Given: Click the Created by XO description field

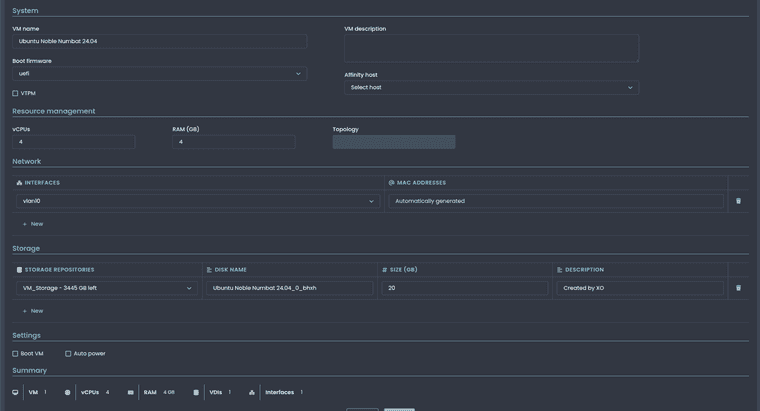Looking at the screenshot, I should 640,288.
